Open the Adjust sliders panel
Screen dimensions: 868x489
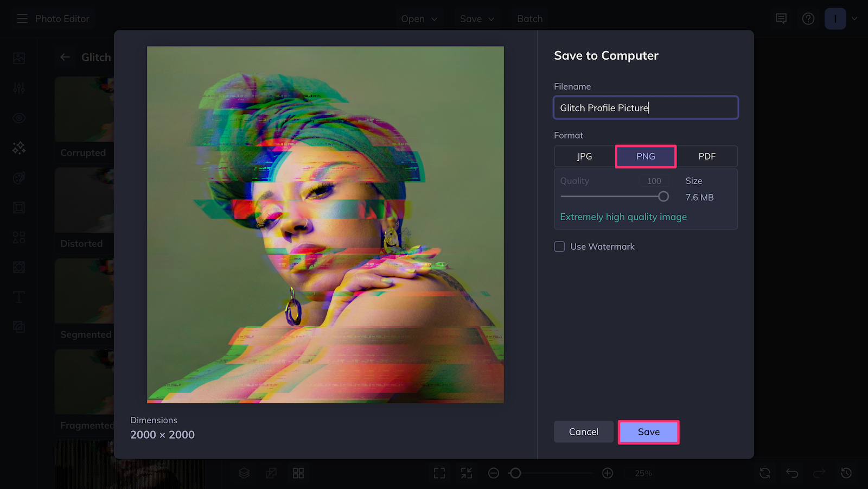click(19, 87)
